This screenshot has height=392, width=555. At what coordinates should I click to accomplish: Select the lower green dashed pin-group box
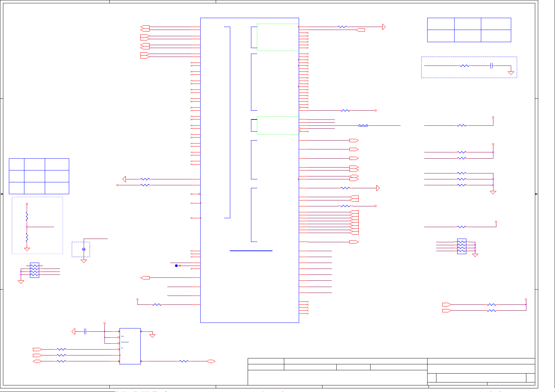(x=278, y=125)
